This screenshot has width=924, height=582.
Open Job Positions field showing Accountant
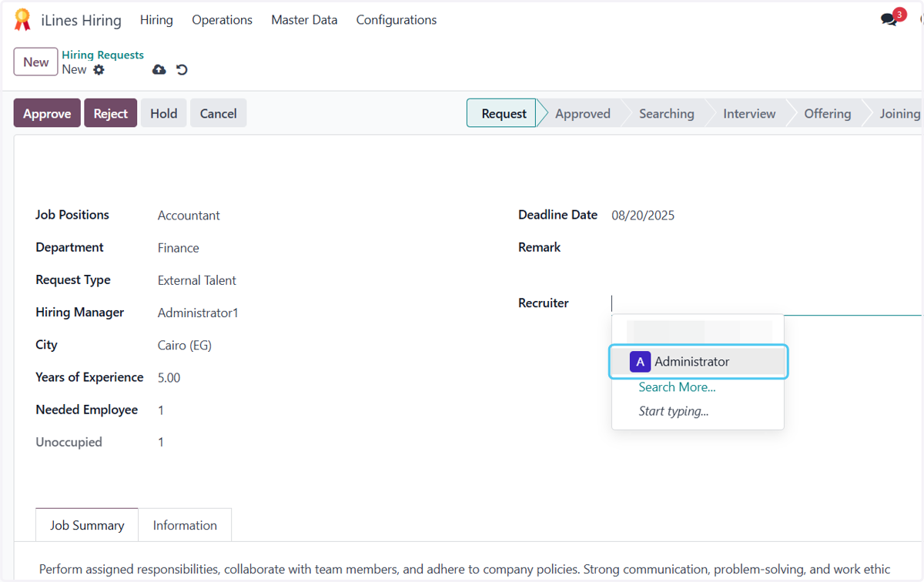pos(189,216)
